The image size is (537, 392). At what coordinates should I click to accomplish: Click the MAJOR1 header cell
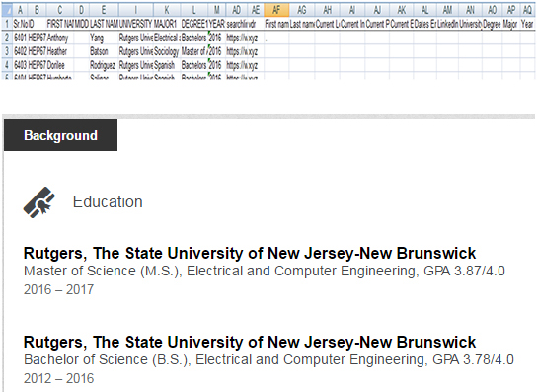click(x=167, y=24)
